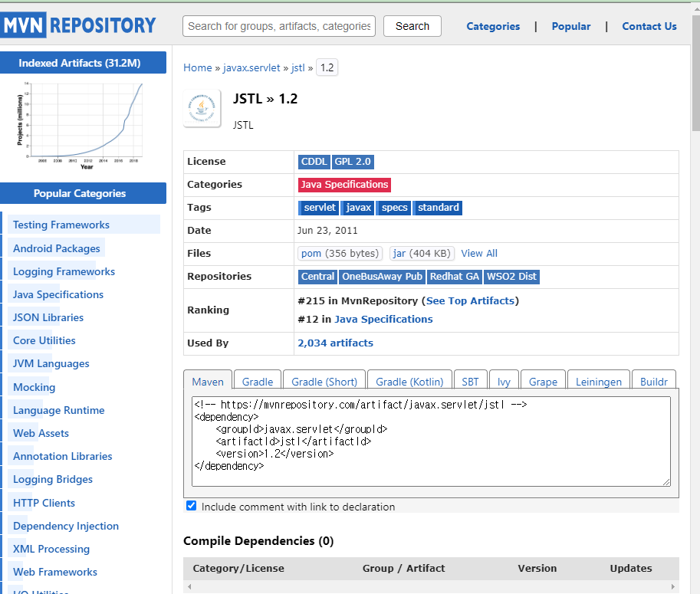Open Logging Bridges category
Screen dimensions: 700x594
53,479
